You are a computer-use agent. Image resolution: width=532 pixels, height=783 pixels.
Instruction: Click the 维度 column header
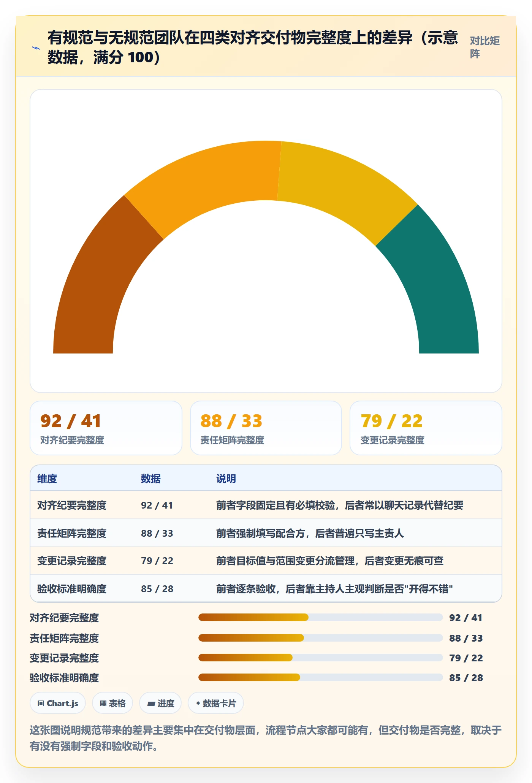click(47, 479)
